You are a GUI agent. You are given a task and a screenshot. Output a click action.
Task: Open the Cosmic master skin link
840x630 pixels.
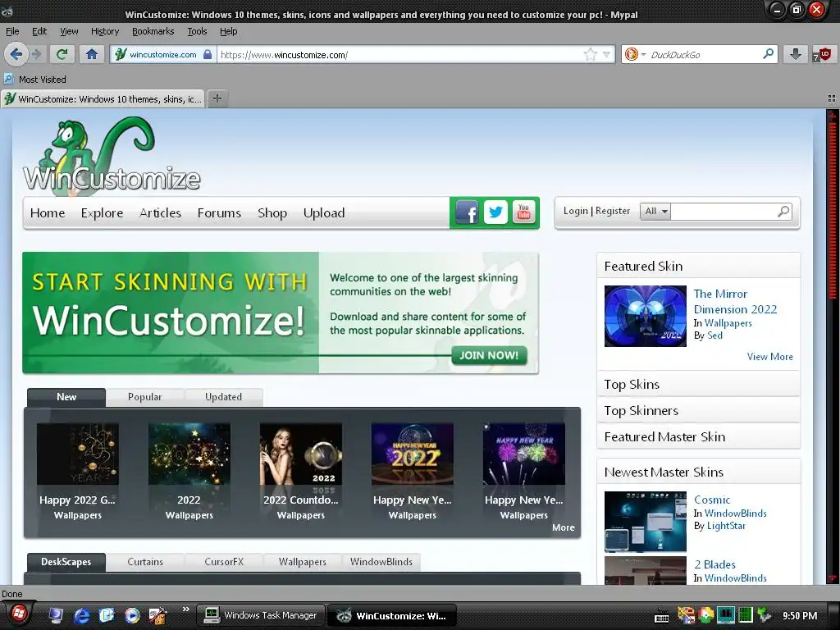[712, 500]
